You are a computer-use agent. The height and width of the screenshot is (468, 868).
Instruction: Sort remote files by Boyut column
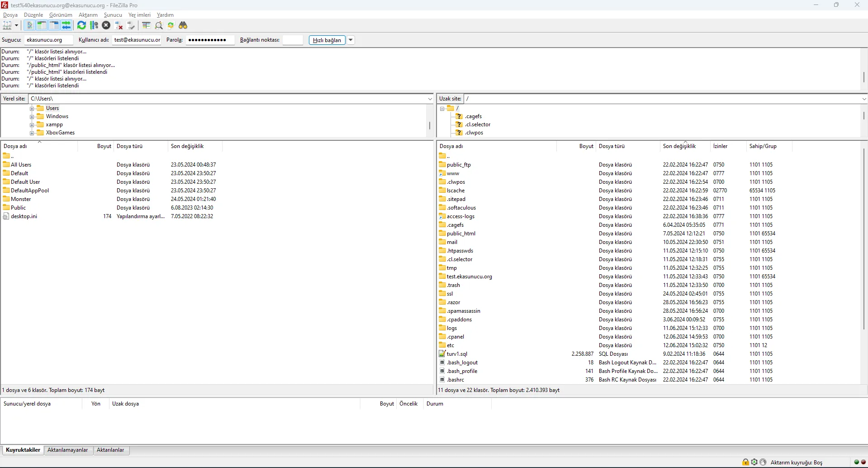(576, 146)
